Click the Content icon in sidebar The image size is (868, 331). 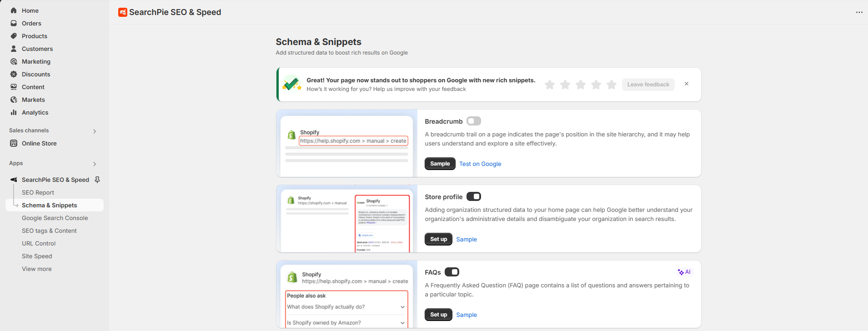pyautogui.click(x=14, y=87)
